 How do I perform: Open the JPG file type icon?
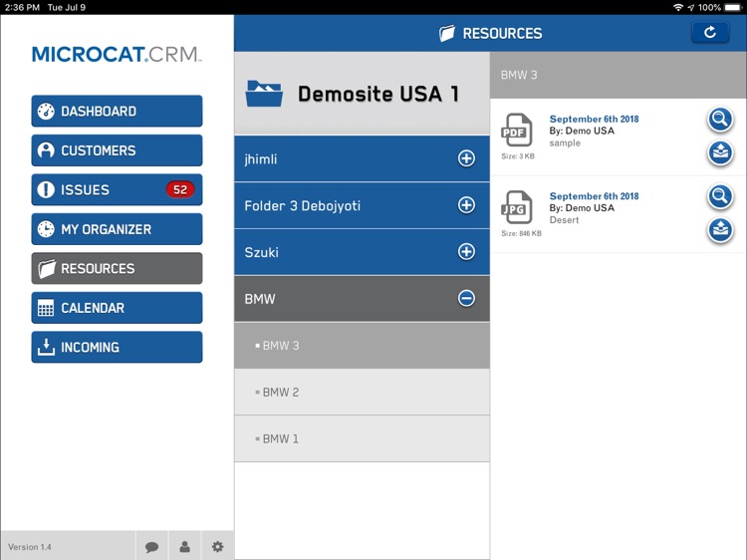(516, 207)
